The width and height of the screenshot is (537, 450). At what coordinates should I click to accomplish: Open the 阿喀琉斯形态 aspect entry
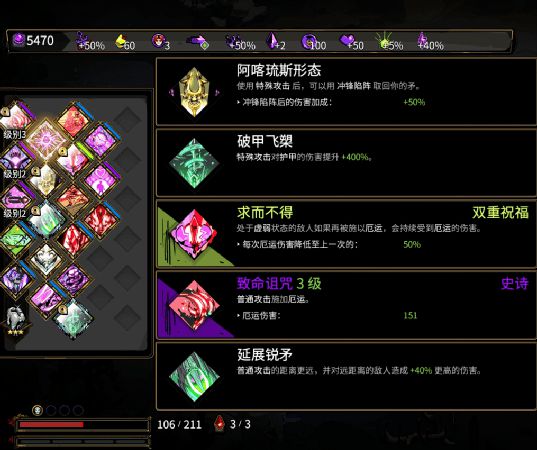tap(346, 91)
